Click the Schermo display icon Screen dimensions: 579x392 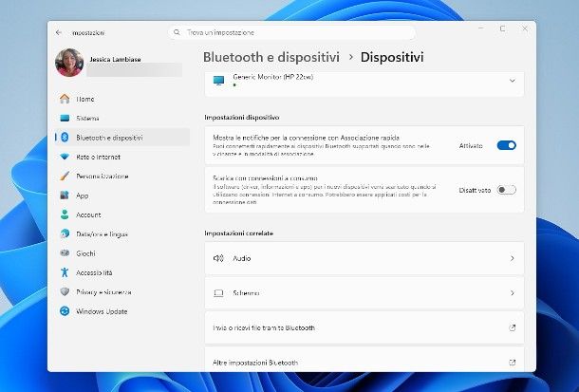click(x=218, y=293)
